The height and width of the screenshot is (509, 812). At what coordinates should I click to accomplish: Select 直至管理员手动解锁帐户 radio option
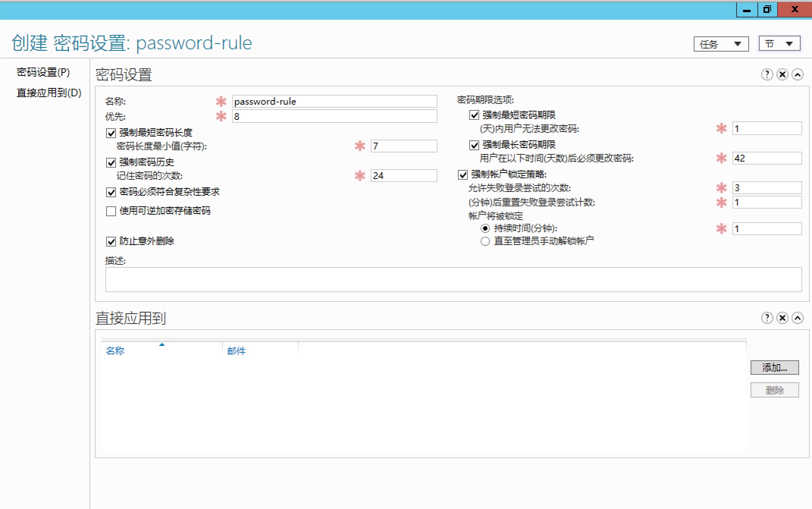(x=485, y=241)
